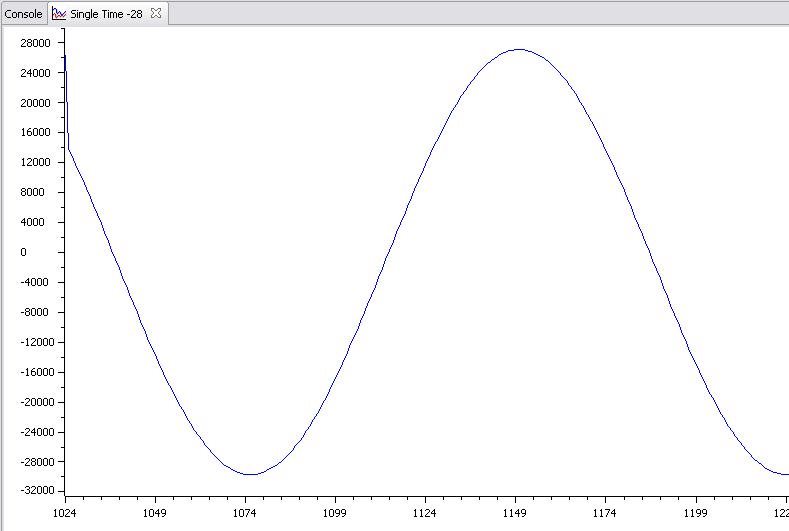Click the -4000 y-axis label

point(33,282)
